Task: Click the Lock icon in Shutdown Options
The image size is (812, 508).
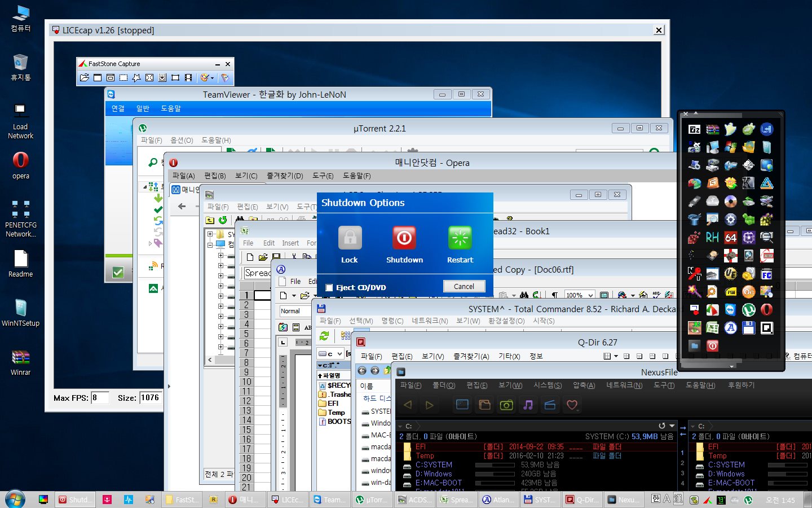Action: [x=350, y=238]
